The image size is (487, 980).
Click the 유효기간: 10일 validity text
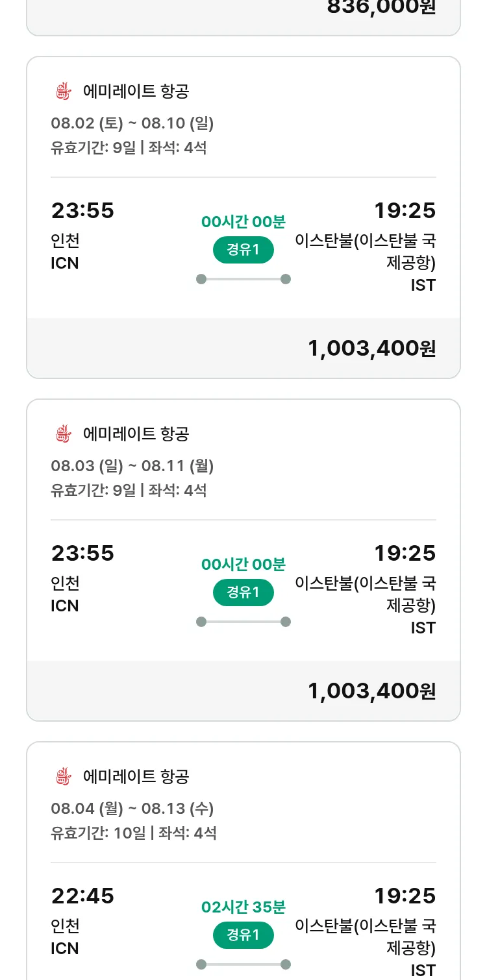(98, 833)
